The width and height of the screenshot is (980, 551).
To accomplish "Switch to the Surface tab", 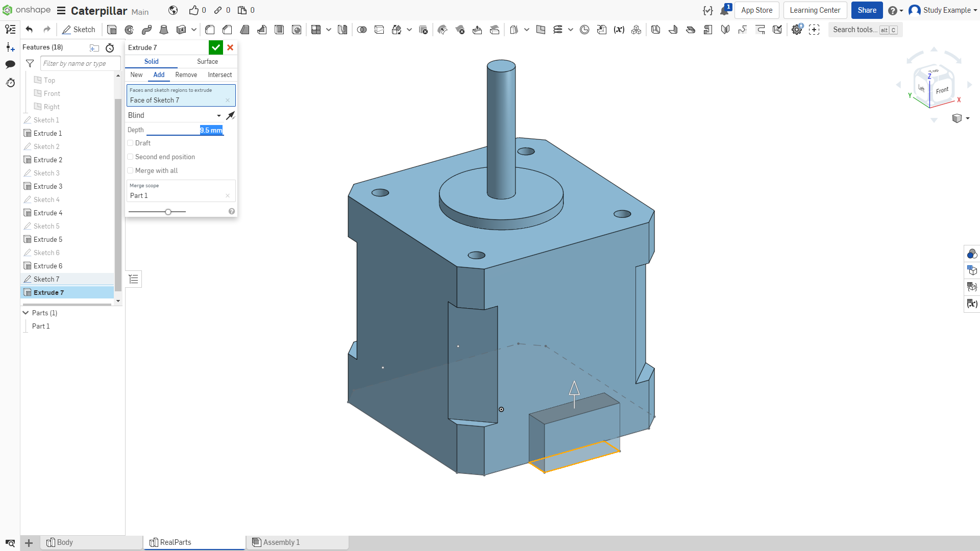I will (207, 62).
